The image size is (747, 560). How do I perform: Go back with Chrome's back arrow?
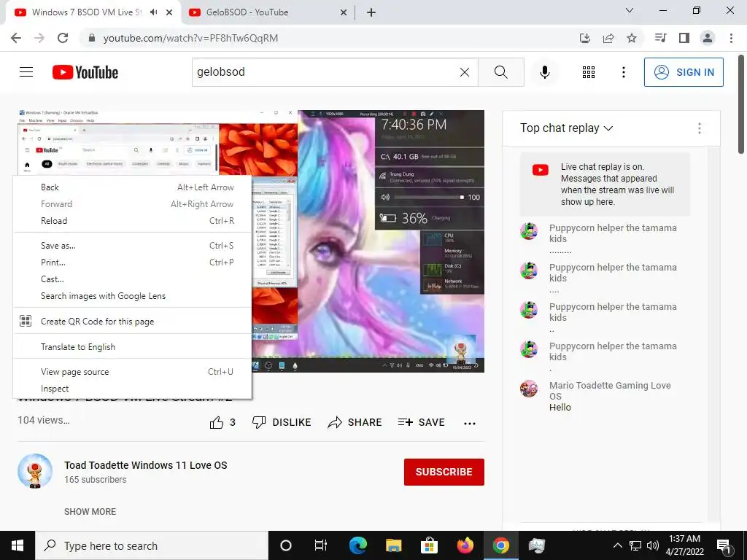[x=16, y=38]
